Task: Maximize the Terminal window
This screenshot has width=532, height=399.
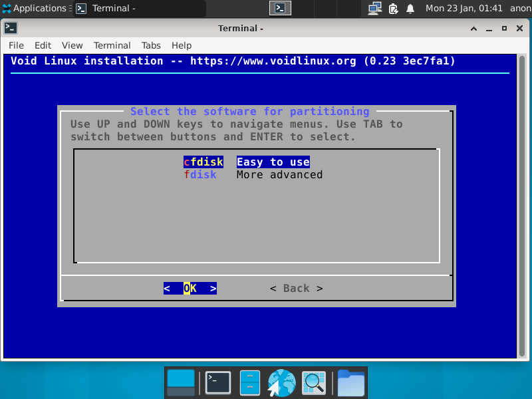Action: (x=504, y=29)
